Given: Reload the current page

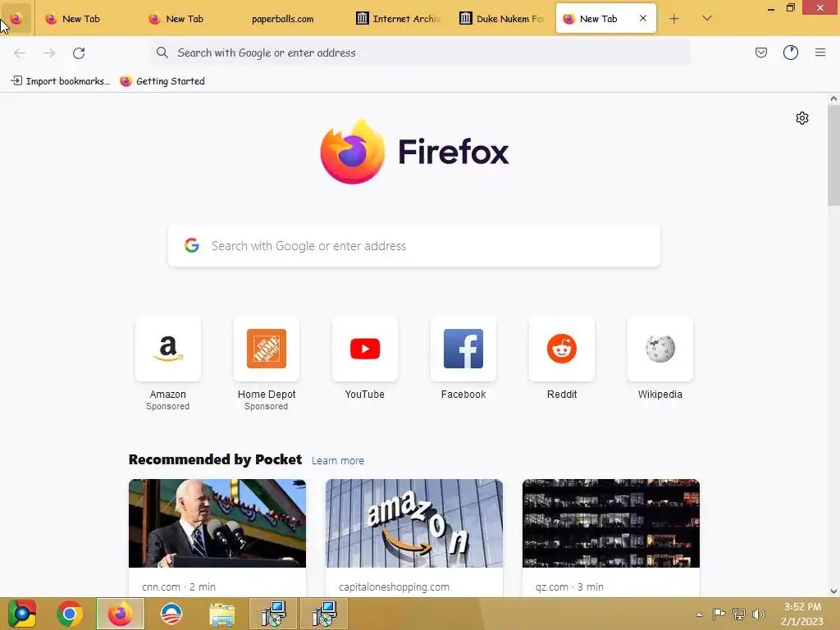Looking at the screenshot, I should click(79, 52).
